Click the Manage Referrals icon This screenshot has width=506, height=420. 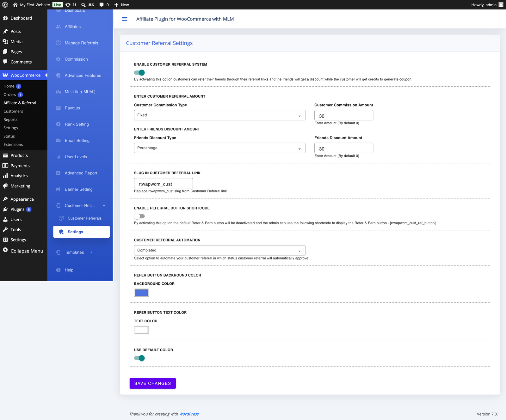58,43
